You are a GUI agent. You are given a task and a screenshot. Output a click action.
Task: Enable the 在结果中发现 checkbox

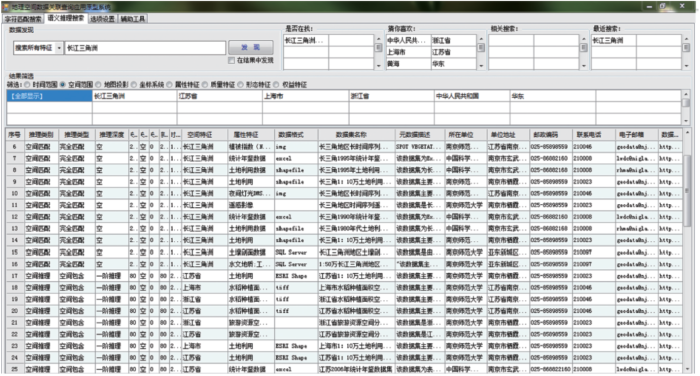[231, 60]
